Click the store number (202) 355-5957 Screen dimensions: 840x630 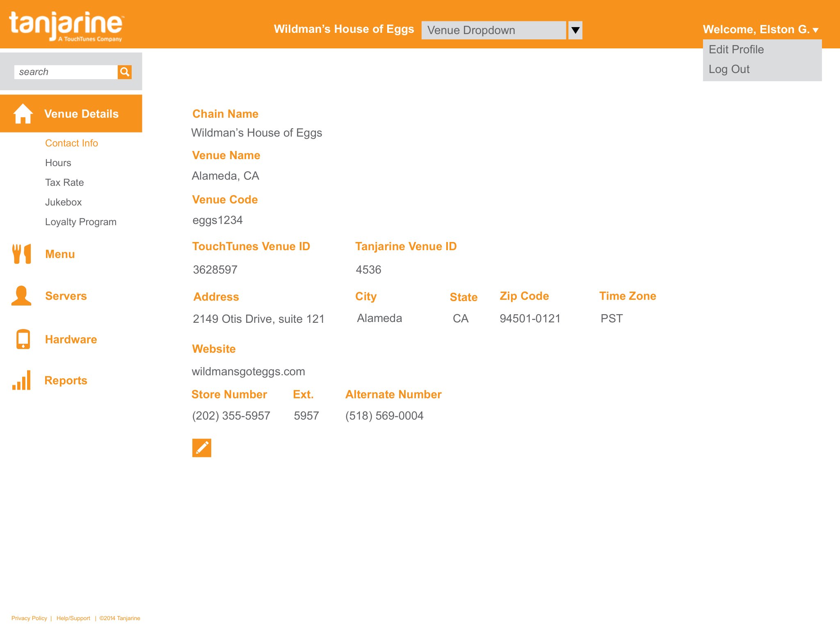click(x=231, y=416)
